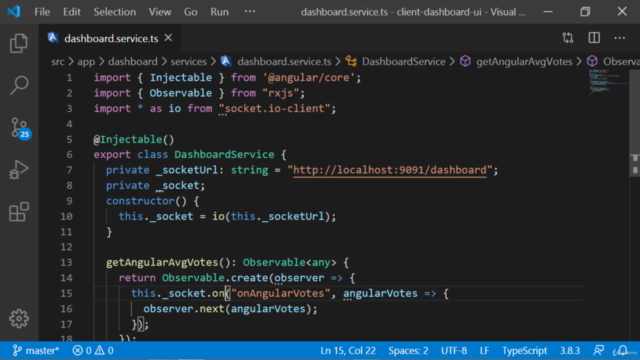Click line number 7 in gutter
The image size is (640, 360).
pos(69,170)
